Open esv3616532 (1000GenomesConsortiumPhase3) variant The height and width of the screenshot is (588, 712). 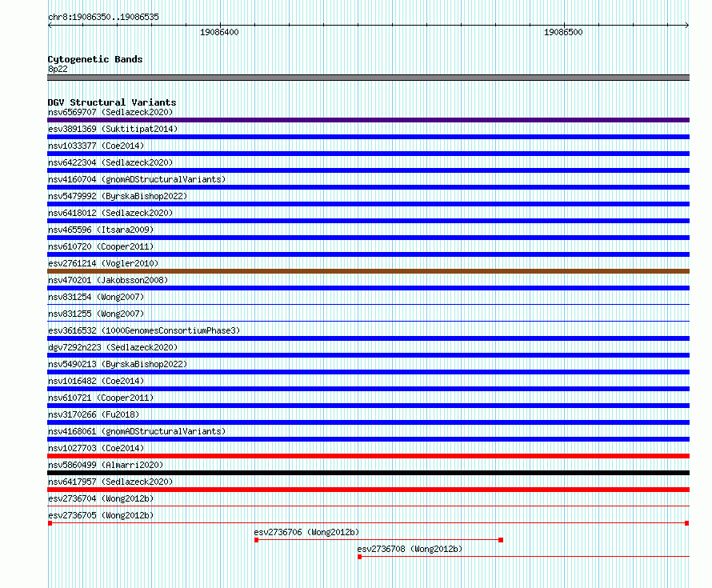(x=144, y=330)
